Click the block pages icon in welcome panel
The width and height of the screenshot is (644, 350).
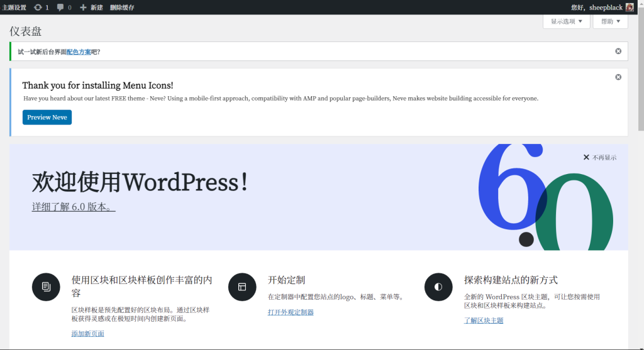tap(46, 287)
